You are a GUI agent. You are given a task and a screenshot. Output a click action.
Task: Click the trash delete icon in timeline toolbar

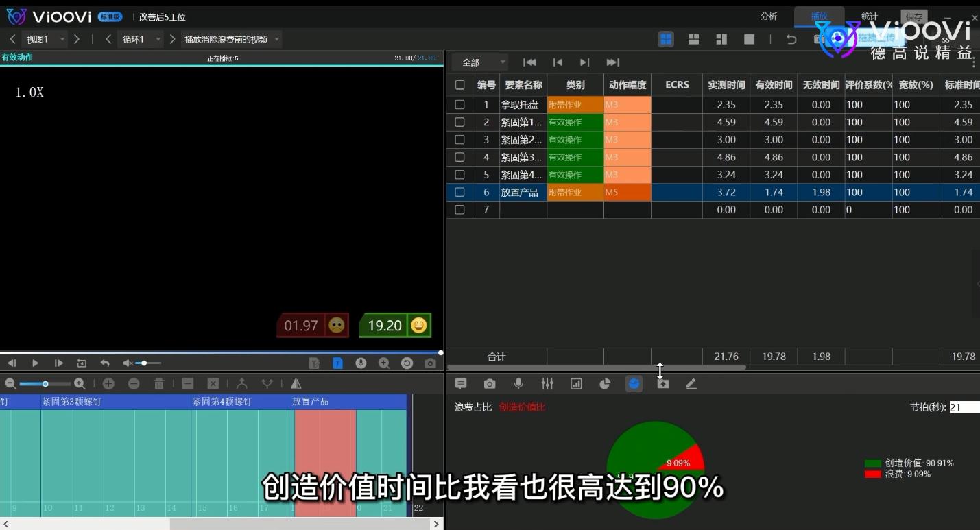159,384
